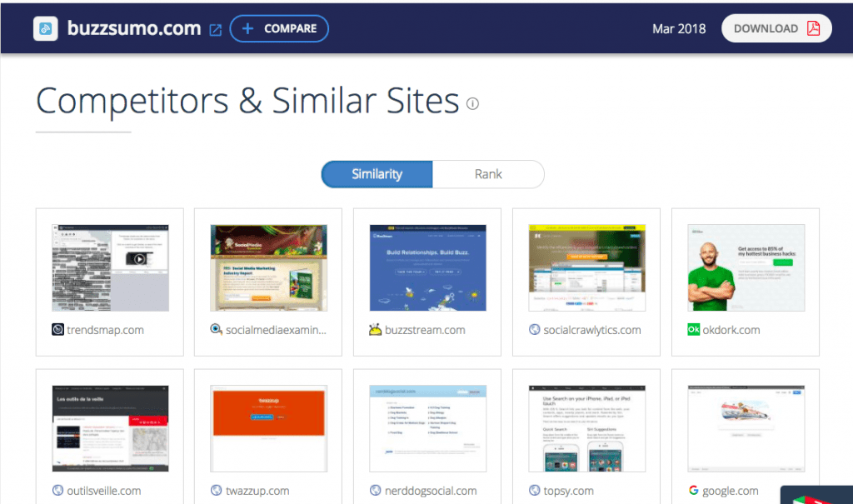853x504 pixels.
Task: Open the nerddogsocial.com thumbnail
Action: (428, 428)
